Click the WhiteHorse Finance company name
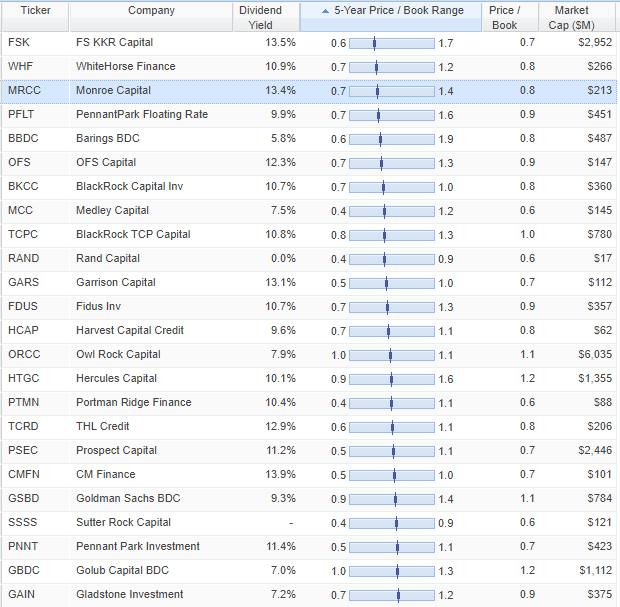The width and height of the screenshot is (620, 607). (x=125, y=66)
